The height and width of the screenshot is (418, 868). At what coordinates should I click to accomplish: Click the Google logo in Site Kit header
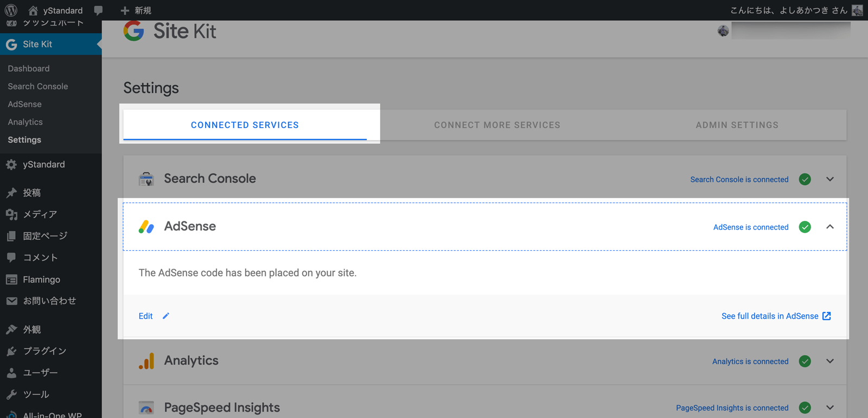pyautogui.click(x=133, y=31)
